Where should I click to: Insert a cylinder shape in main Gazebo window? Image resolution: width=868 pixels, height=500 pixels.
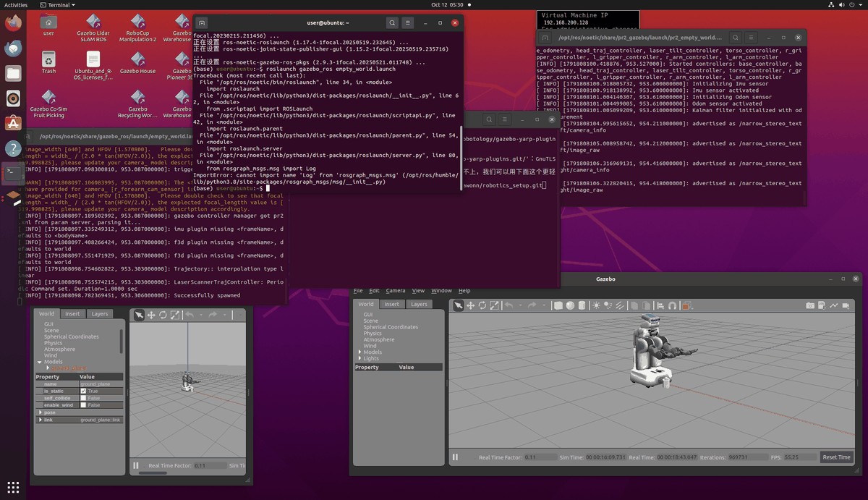point(582,305)
